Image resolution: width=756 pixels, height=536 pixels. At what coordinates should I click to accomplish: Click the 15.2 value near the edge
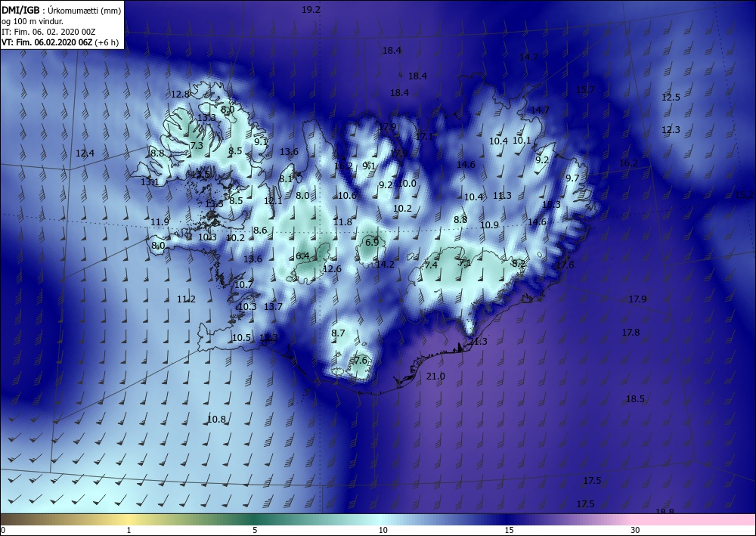[744, 195]
